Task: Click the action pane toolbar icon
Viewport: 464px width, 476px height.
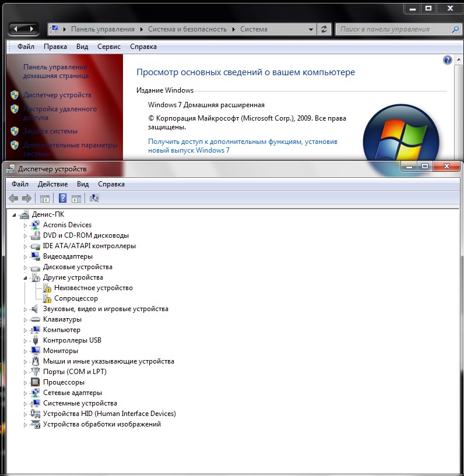Action: coord(76,199)
